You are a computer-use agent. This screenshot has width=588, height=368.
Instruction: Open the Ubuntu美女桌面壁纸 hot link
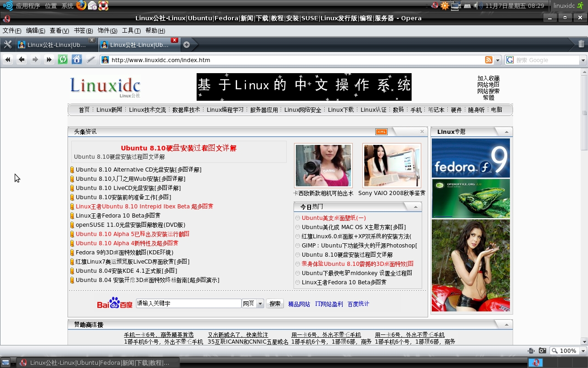pos(334,218)
